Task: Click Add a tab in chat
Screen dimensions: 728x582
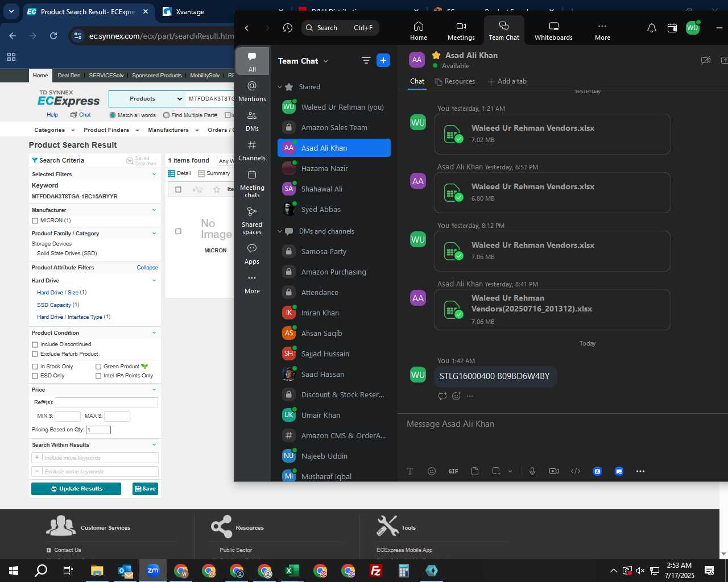Action: click(507, 81)
